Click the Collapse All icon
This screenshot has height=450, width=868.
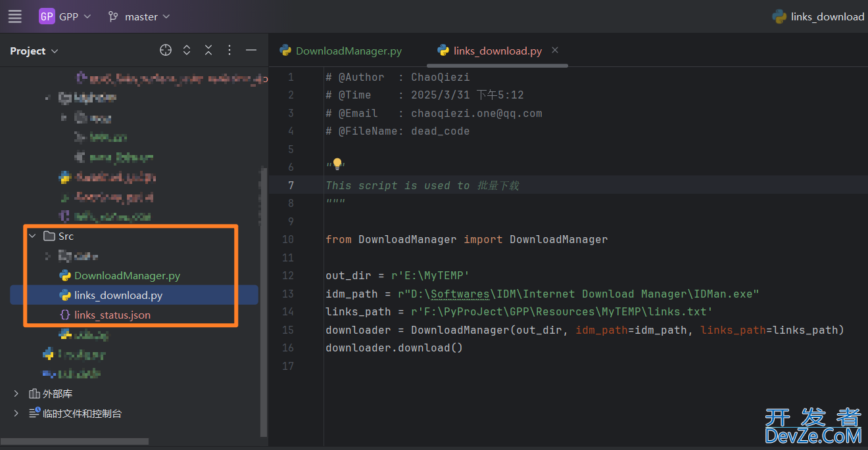tap(208, 50)
